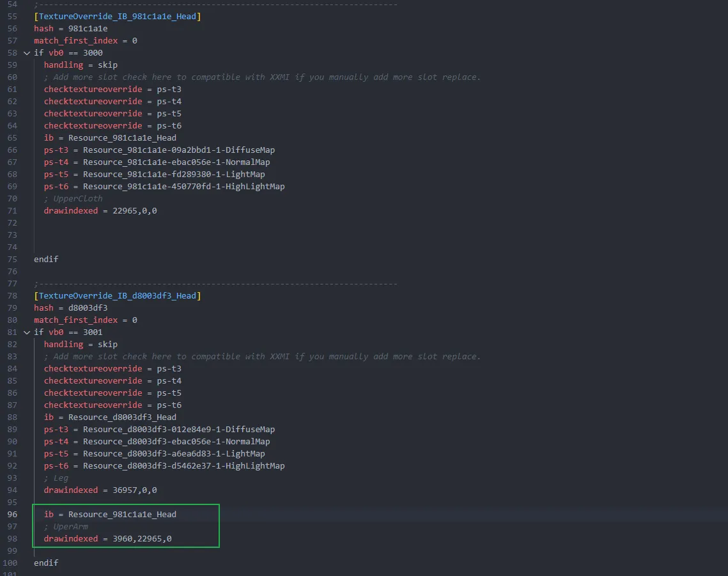Click the XXMI slot check comment on line 60
The height and width of the screenshot is (576, 728).
(x=262, y=77)
